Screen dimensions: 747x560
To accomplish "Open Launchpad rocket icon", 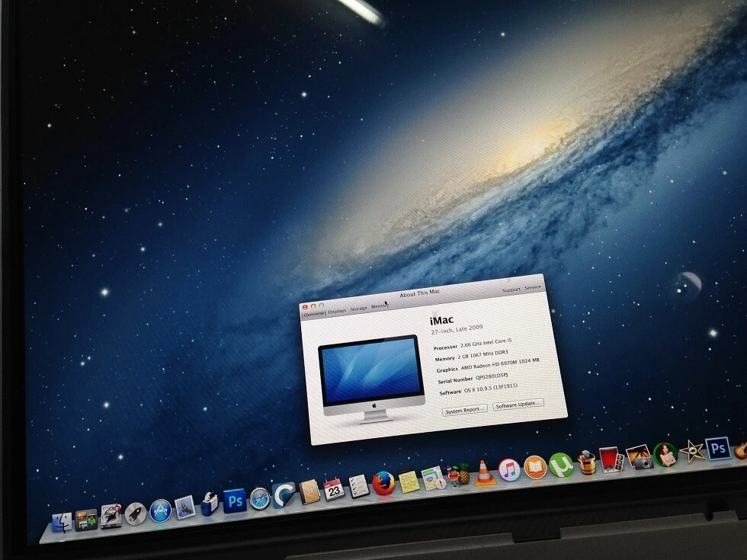I will click(136, 514).
